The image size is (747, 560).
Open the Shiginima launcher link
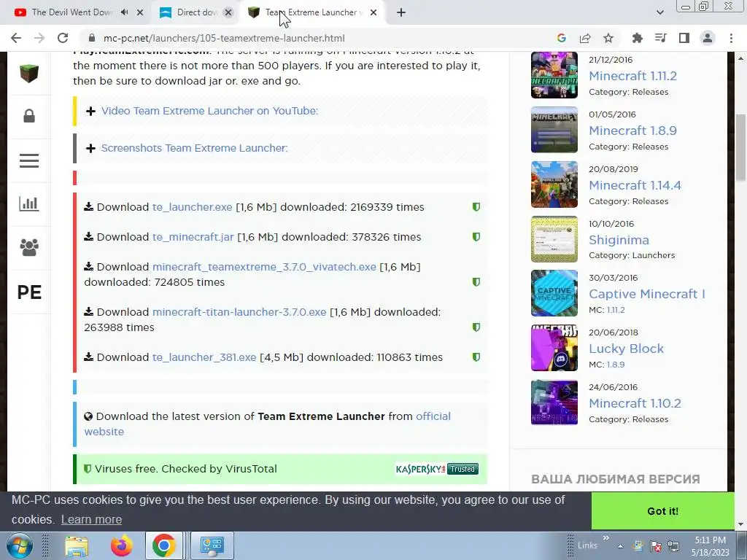point(619,240)
